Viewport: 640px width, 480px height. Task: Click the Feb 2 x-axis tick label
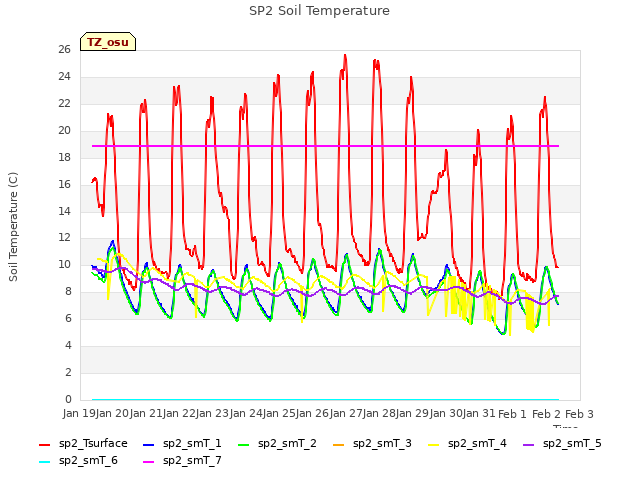(546, 414)
